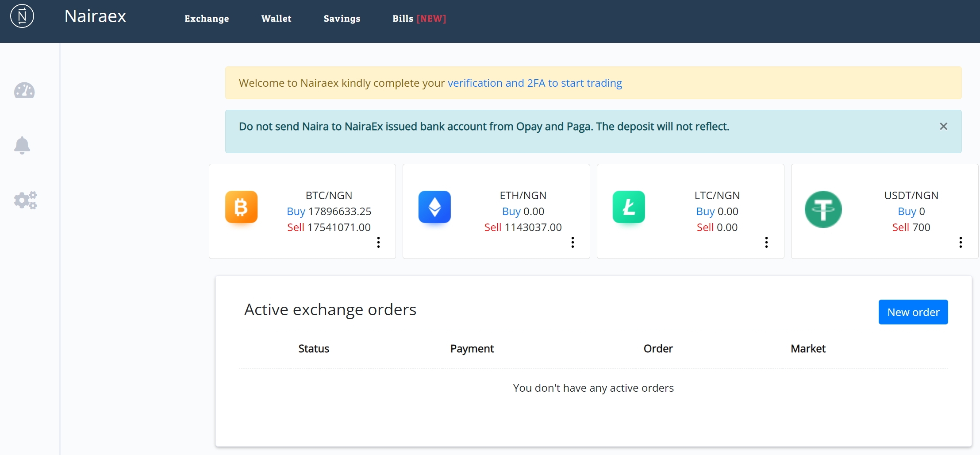Open notifications bell icon in sidebar
980x455 pixels.
[22, 145]
